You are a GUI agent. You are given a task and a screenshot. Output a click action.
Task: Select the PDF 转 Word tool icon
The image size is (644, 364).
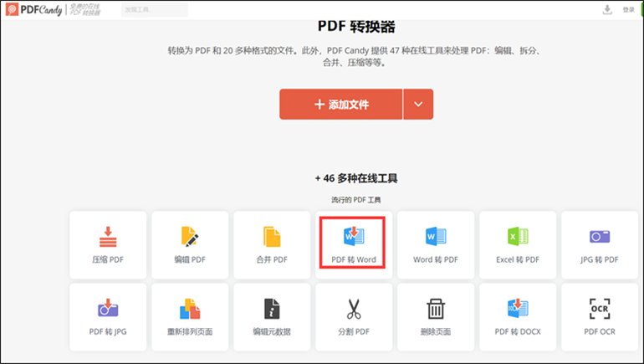(x=354, y=236)
